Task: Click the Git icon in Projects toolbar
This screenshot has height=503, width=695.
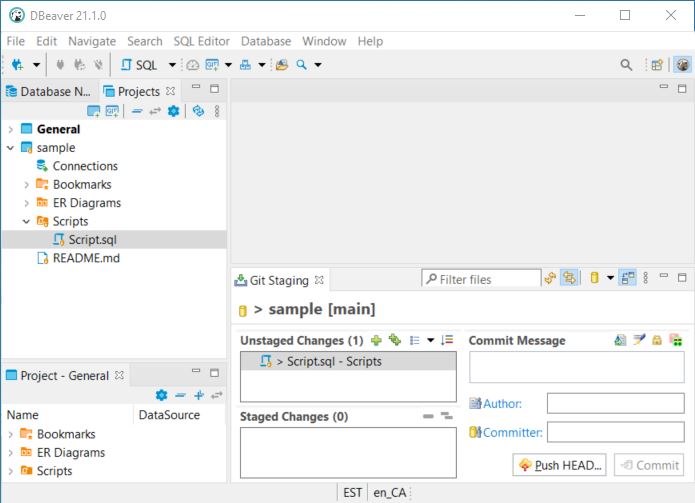Action: (x=112, y=111)
